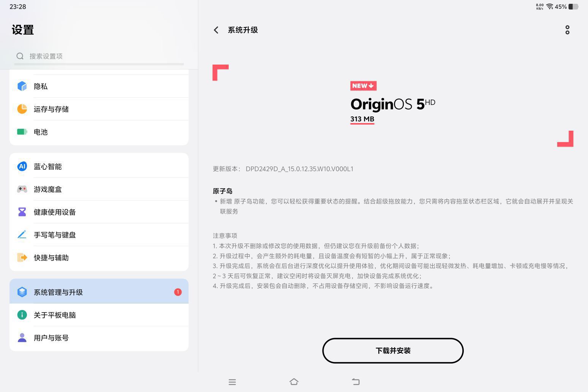The width and height of the screenshot is (588, 392).
Task: Open the three-dot more options menu
Action: pos(567,30)
